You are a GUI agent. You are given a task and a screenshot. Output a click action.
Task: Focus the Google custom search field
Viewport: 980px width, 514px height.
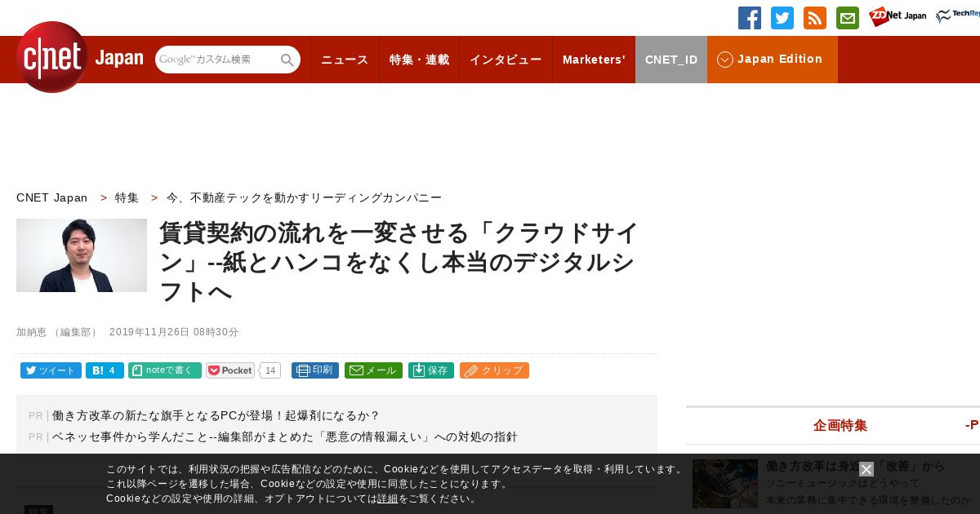click(x=217, y=60)
